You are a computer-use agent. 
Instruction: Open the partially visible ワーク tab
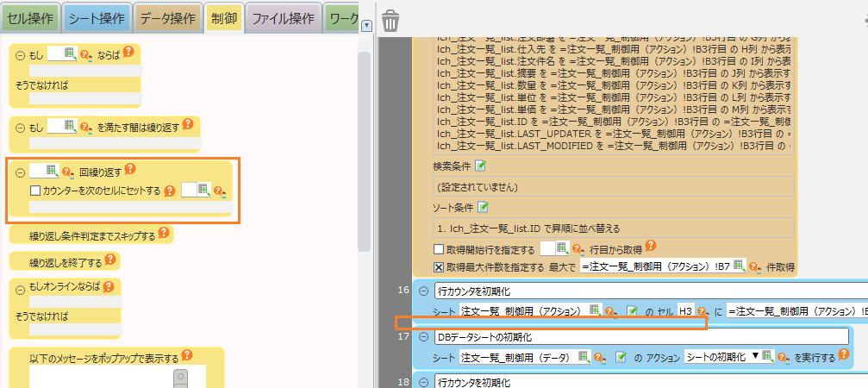[343, 19]
